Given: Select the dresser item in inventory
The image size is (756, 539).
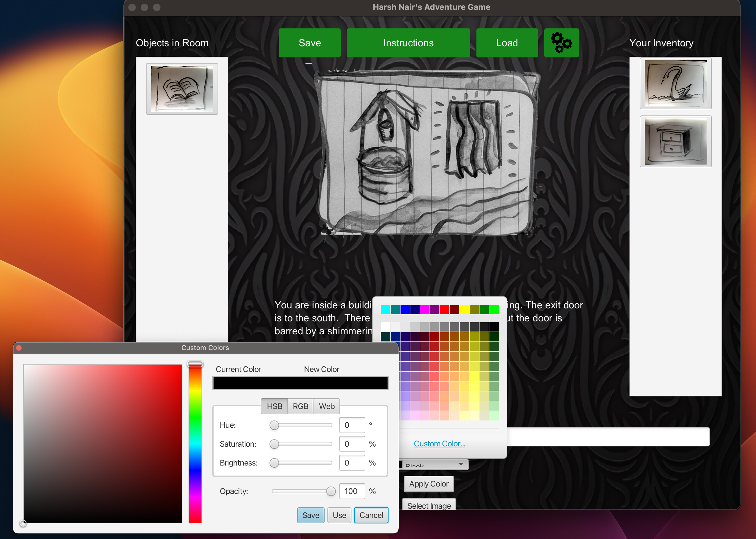Looking at the screenshot, I should pos(675,141).
